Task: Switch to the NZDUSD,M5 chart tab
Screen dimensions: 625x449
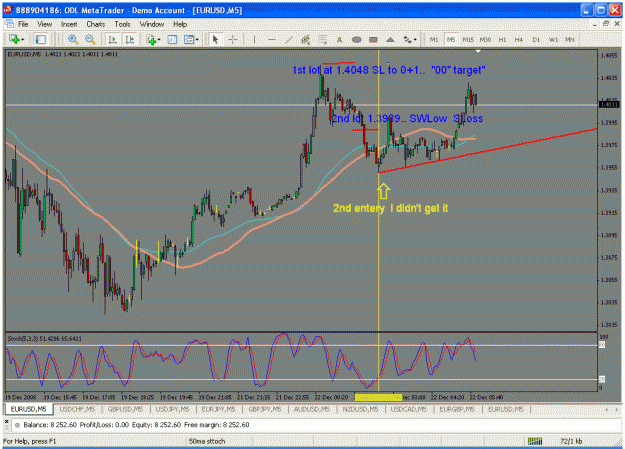Action: point(360,410)
